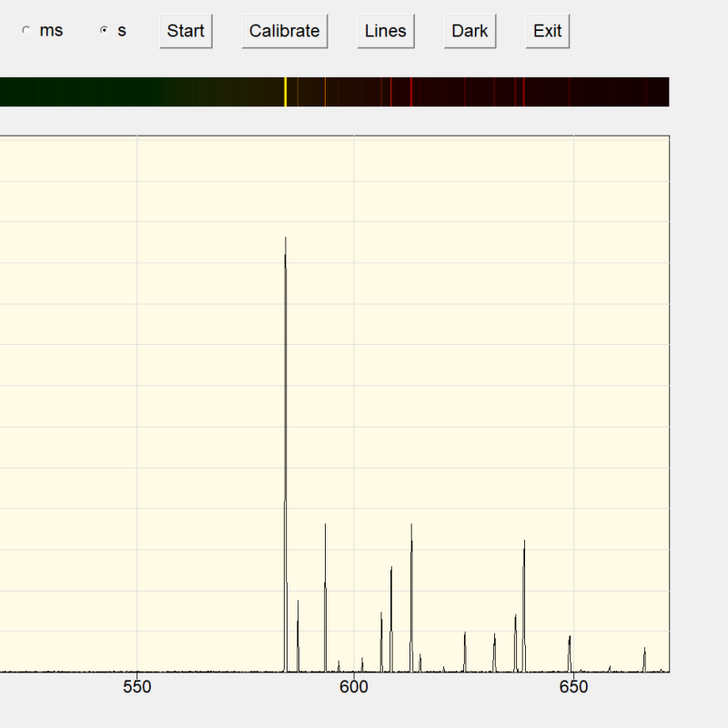Click the Lines button
This screenshot has height=728, width=728.
pos(385,31)
